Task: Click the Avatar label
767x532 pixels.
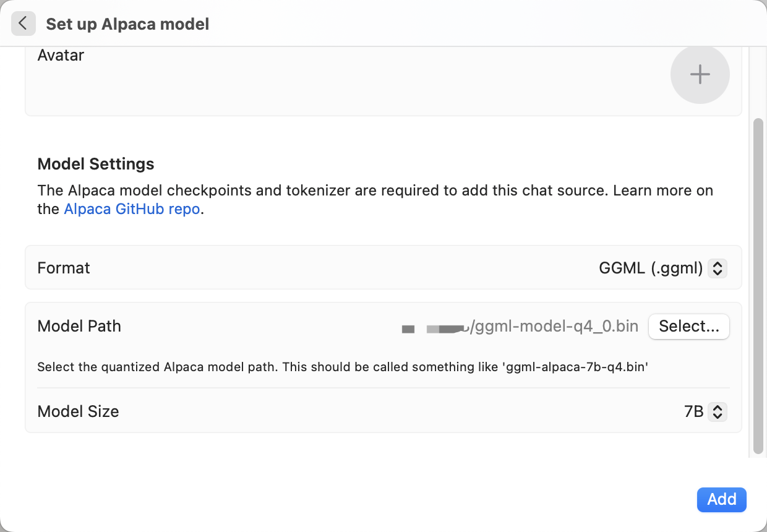Action: click(x=61, y=55)
